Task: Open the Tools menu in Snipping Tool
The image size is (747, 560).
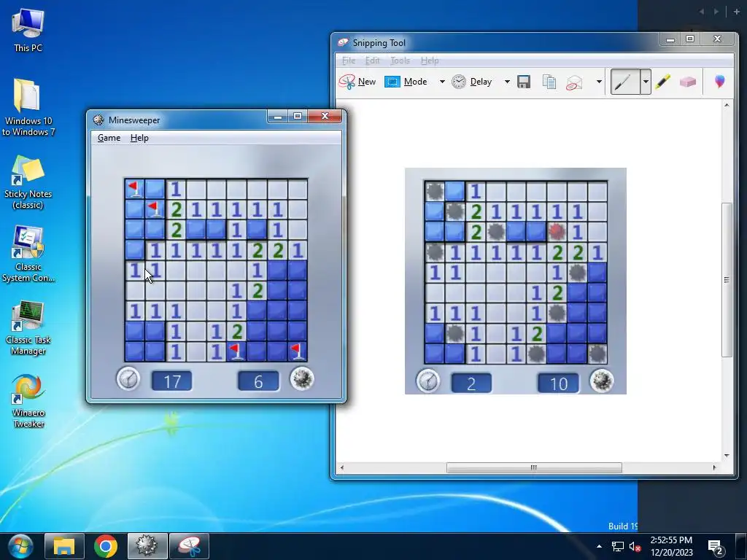Action: (x=400, y=61)
